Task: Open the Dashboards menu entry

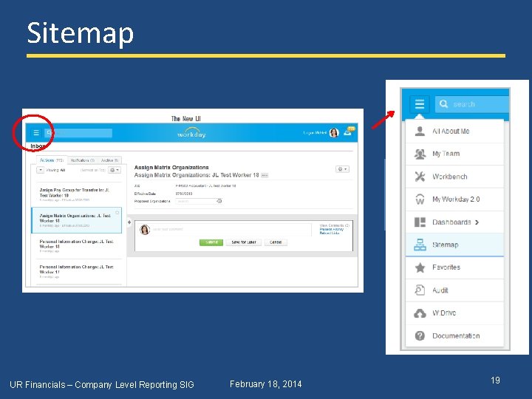Action: tap(454, 222)
